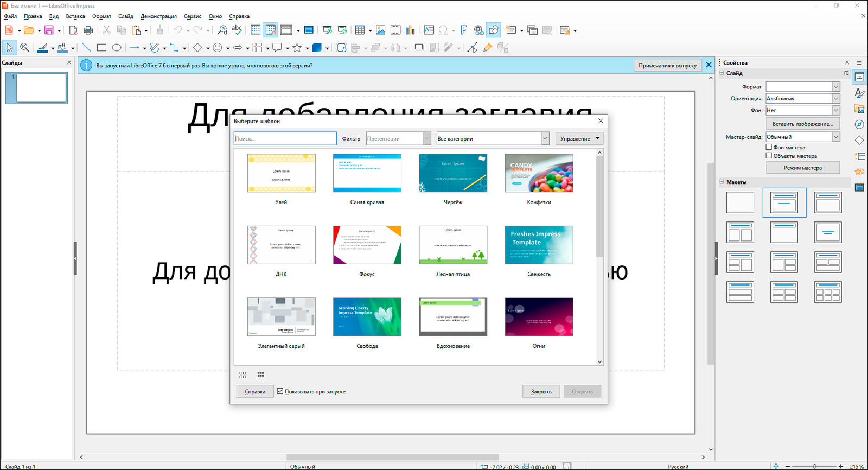Enable the Master objects checkbox

(x=769, y=156)
